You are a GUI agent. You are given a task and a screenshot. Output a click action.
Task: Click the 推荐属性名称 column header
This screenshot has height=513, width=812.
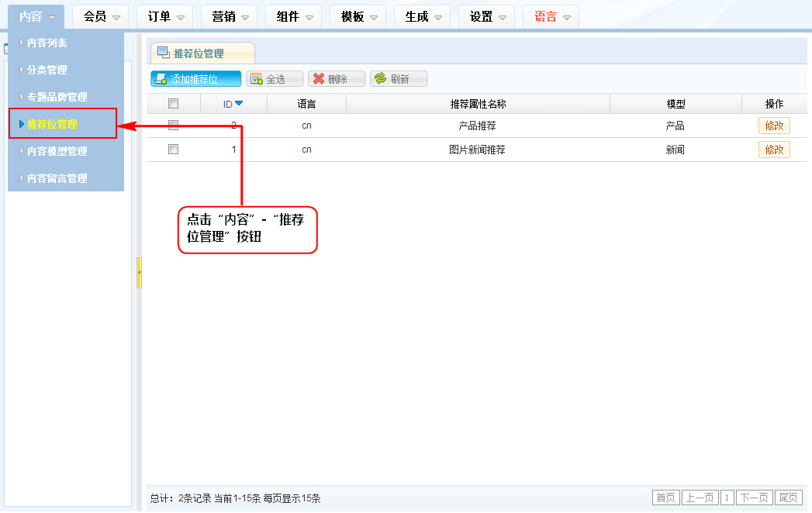tap(478, 104)
